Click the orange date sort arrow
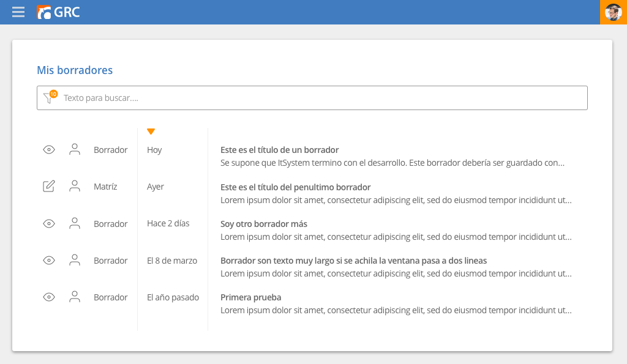This screenshot has height=364, width=627. tap(151, 132)
